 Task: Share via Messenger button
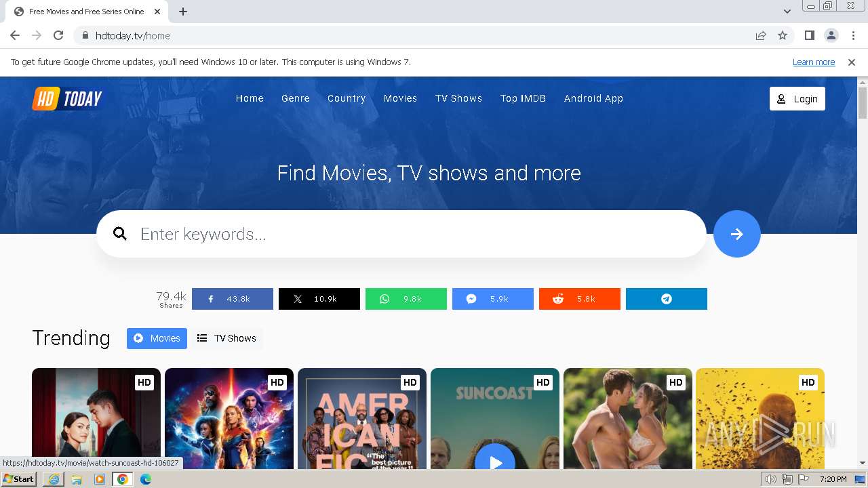click(492, 299)
